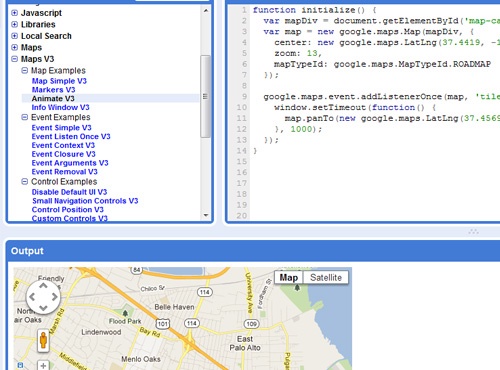This screenshot has width=500, height=370.
Task: Open the Map Simple V3 sample
Action: click(59, 81)
